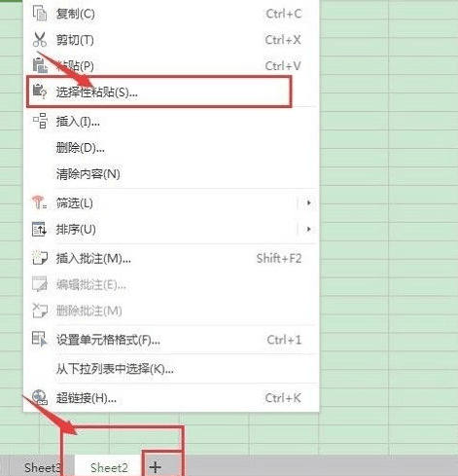The width and height of the screenshot is (458, 476).
Task: Click the Sort icon beside 排序(U)
Action: (x=39, y=229)
